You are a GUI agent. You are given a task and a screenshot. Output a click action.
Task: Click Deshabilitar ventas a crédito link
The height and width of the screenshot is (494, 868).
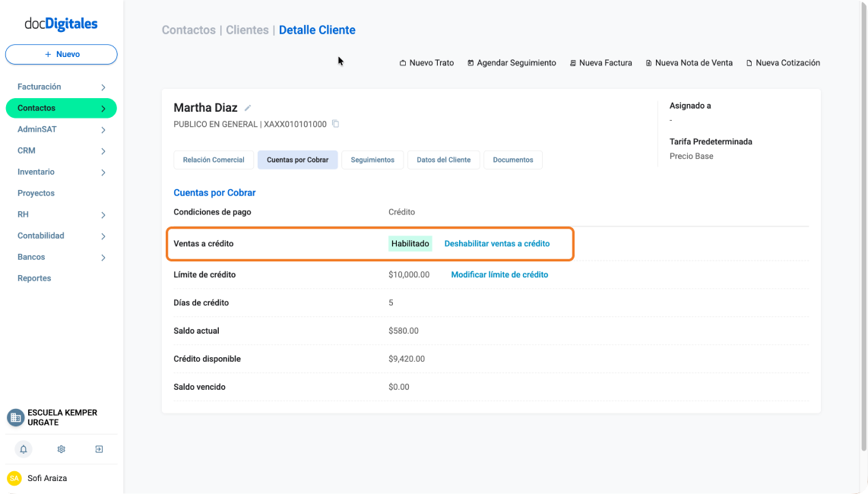coord(497,244)
